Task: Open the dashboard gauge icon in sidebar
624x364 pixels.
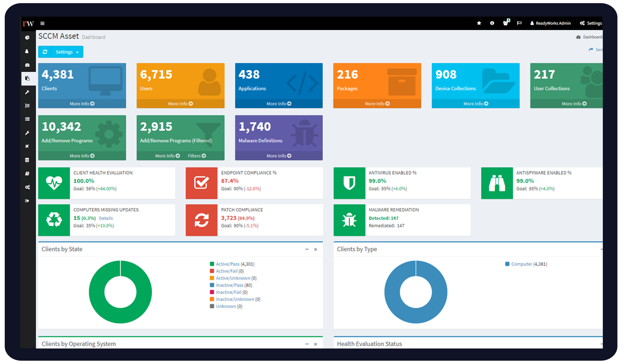Action: click(27, 65)
